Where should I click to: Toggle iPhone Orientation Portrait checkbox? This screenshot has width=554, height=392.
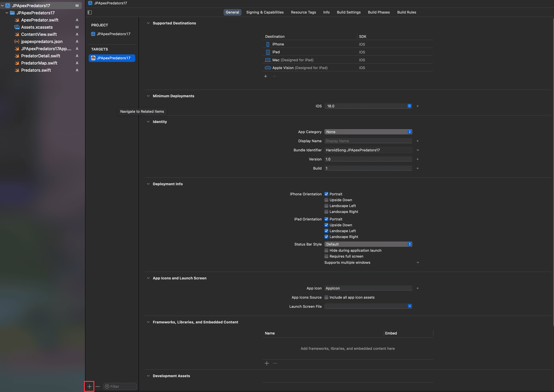326,194
